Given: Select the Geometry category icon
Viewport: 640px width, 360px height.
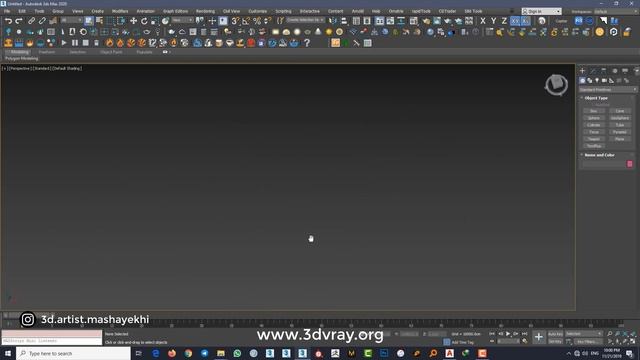Looking at the screenshot, I should click(582, 80).
